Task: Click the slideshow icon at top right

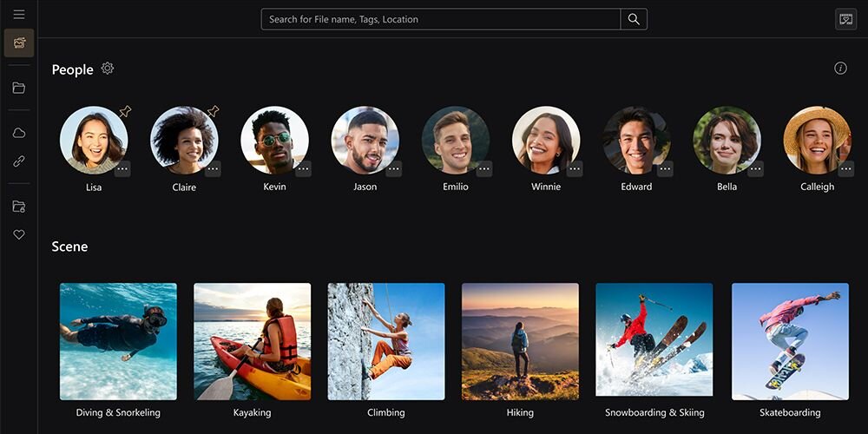Action: (845, 19)
